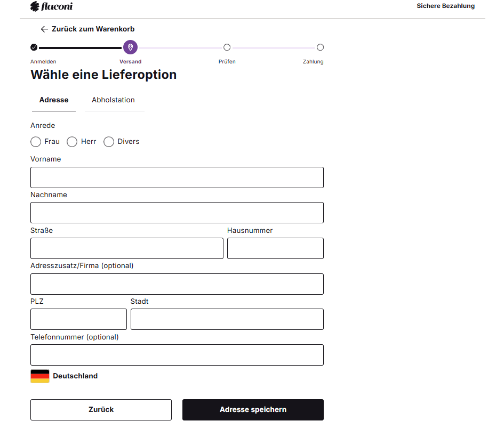Focus the Adresszusatz/Firma optional field
Screen dimensions: 504x437
(177, 284)
